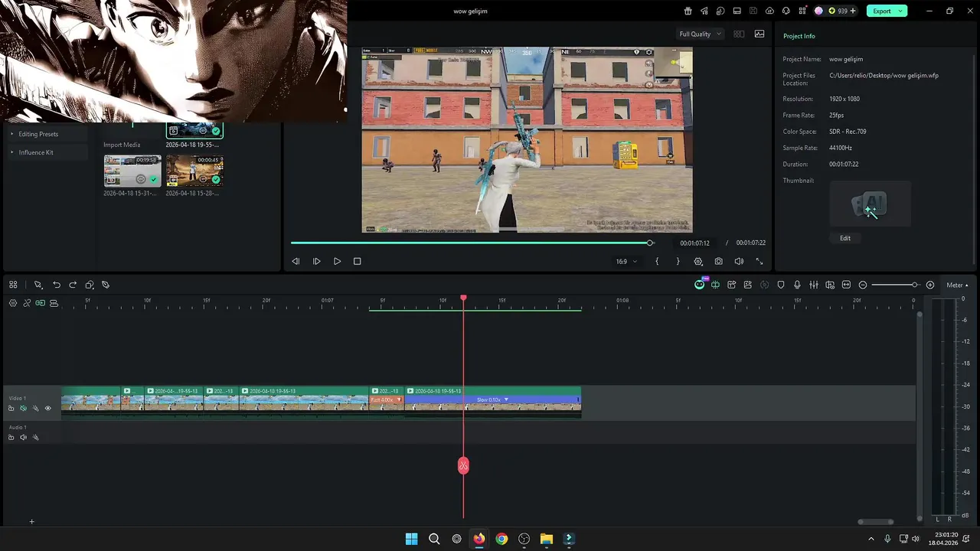
Task: Click the red playhead split scissors handle
Action: pyautogui.click(x=463, y=465)
